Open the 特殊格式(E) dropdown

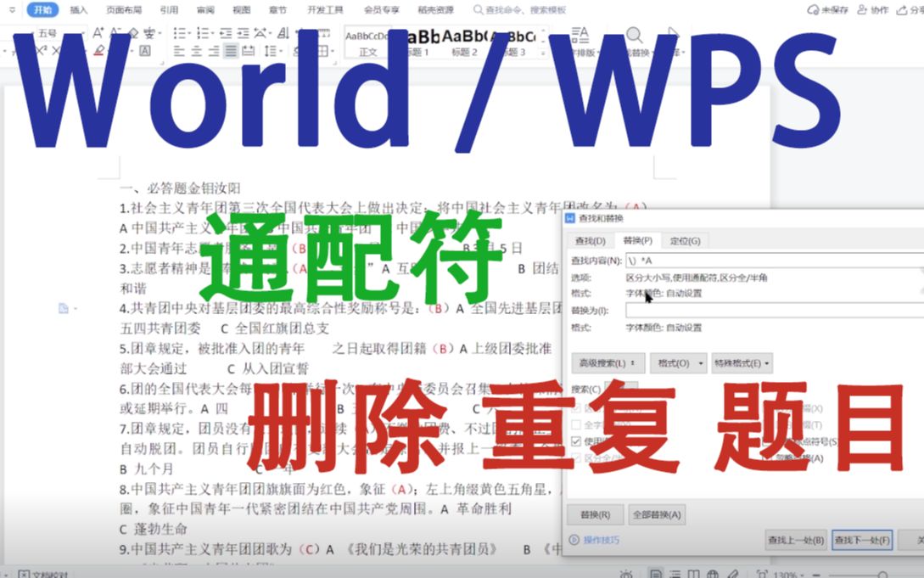pyautogui.click(x=742, y=363)
